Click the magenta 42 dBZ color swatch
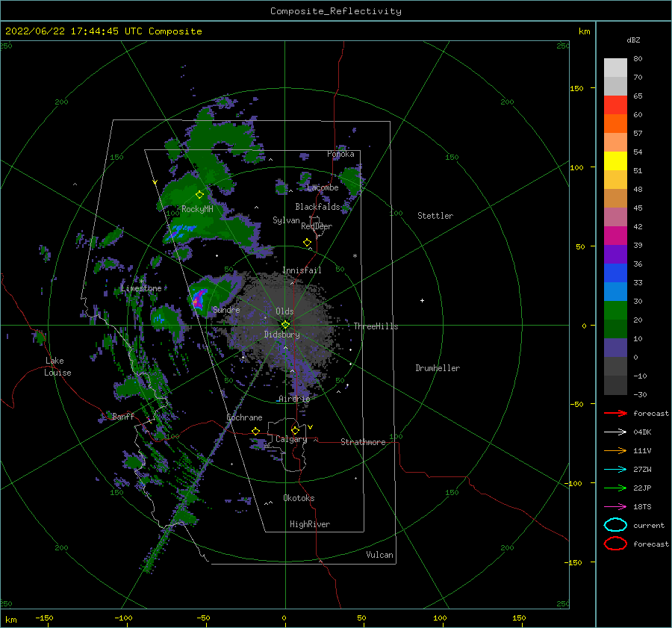Screen dimensions: 672x628 (x=615, y=236)
